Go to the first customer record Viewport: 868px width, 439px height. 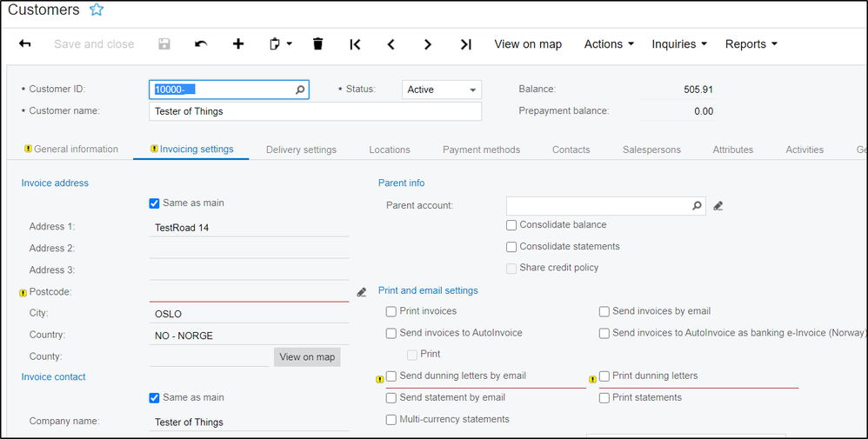[x=355, y=44]
